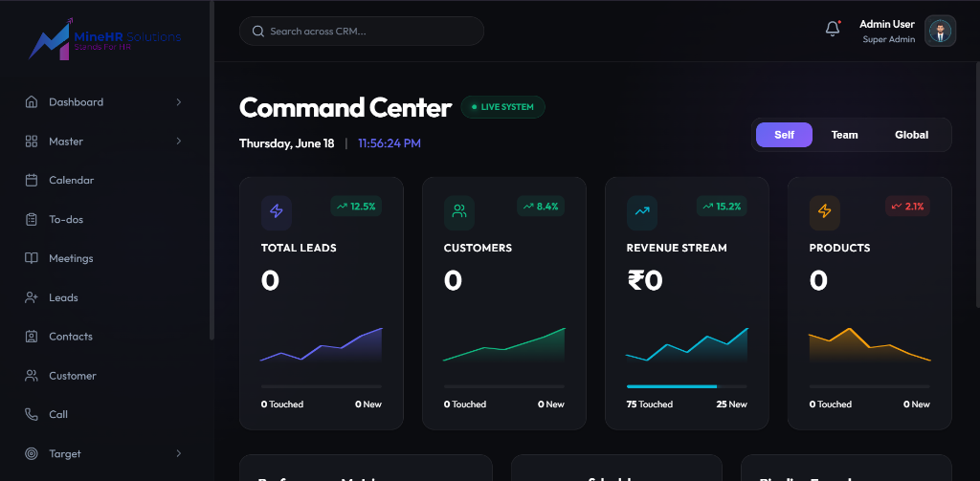Click the MineHR Solutions logo
The height and width of the screenshot is (481, 980).
click(x=104, y=40)
